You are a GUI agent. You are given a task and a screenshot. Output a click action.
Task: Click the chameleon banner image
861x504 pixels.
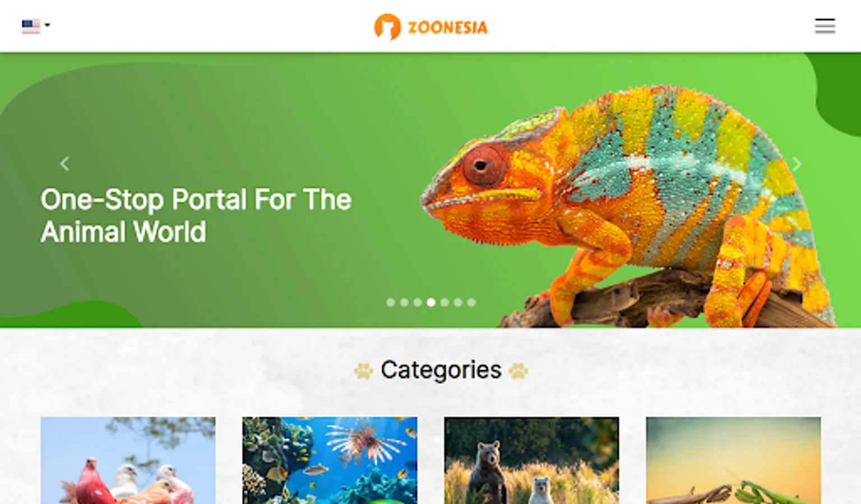pos(628,207)
